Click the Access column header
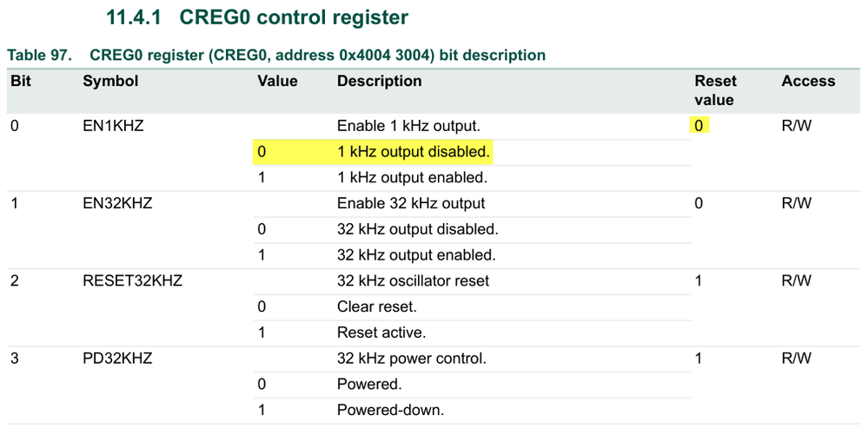The image size is (868, 428). point(808,82)
